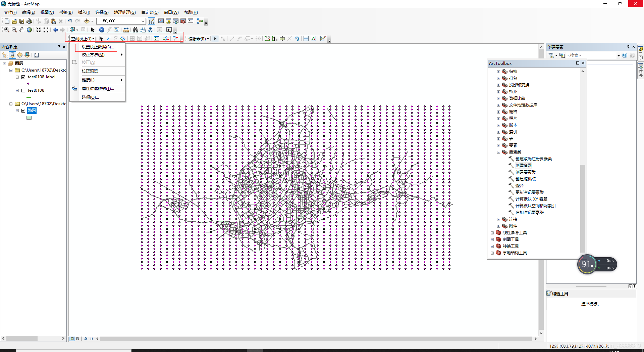Image resolution: width=644 pixels, height=352 pixels.
Task: Open the 创建要素类 tool
Action: click(525, 172)
